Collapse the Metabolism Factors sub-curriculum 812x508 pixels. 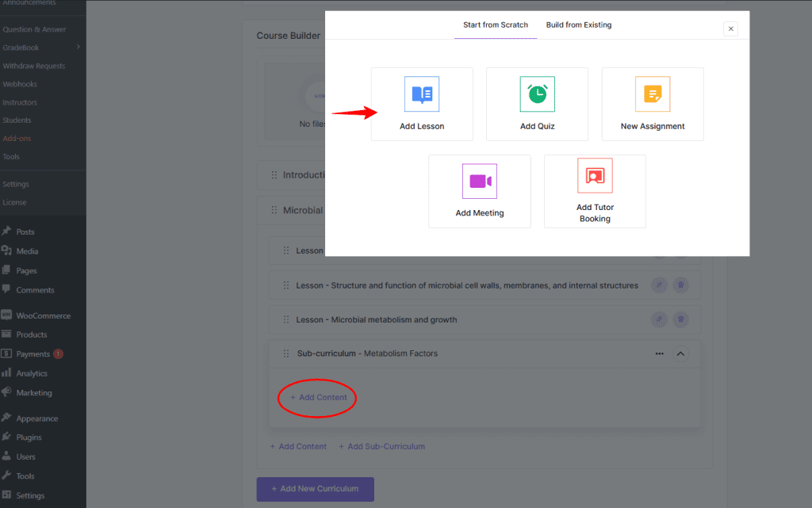coord(680,353)
